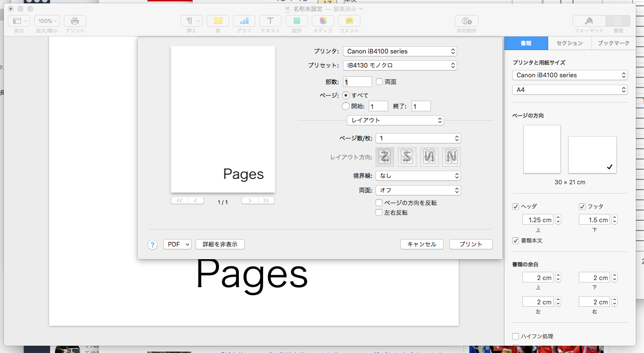Click the Shape (図形) toolbar icon
This screenshot has height=353, width=644.
click(297, 21)
